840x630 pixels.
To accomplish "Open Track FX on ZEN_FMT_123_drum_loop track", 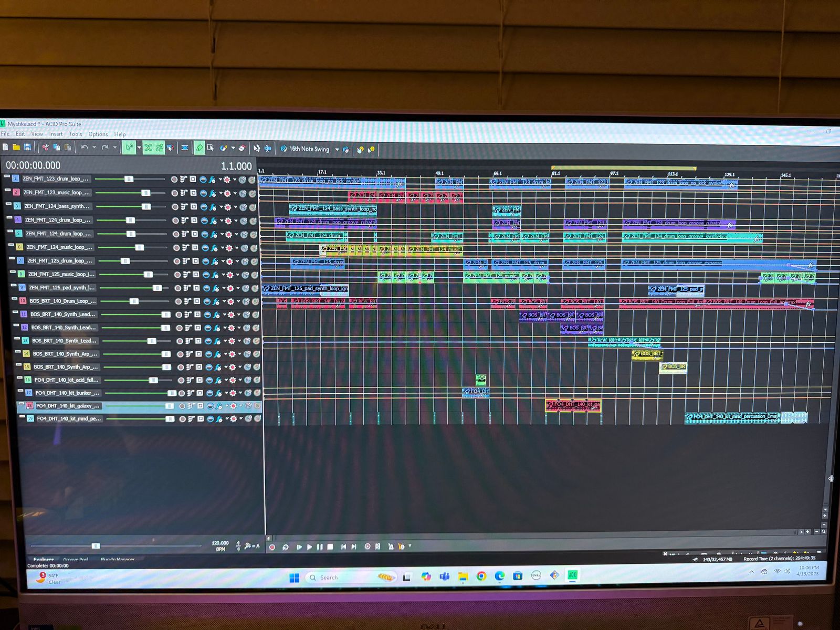I will pos(212,180).
